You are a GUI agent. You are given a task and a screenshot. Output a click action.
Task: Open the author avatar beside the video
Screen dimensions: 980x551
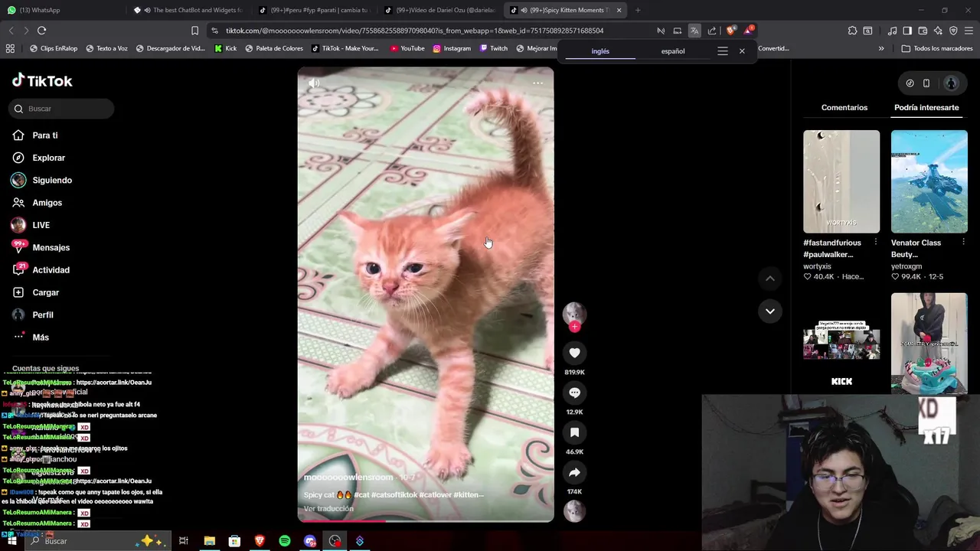574,313
